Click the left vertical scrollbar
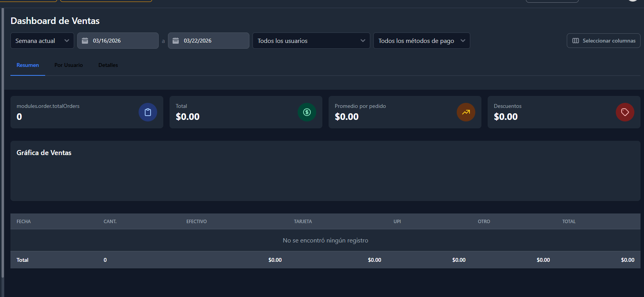Viewport: 644px width, 297px height. 3,143
